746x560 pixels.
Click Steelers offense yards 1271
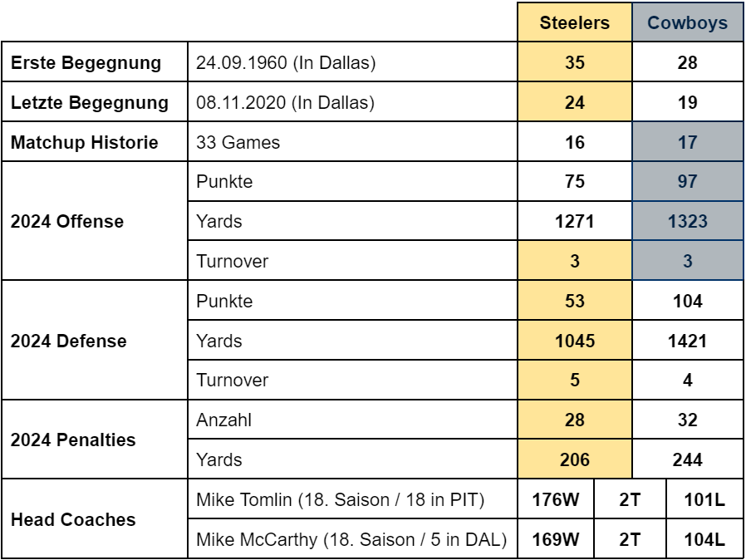(x=575, y=221)
